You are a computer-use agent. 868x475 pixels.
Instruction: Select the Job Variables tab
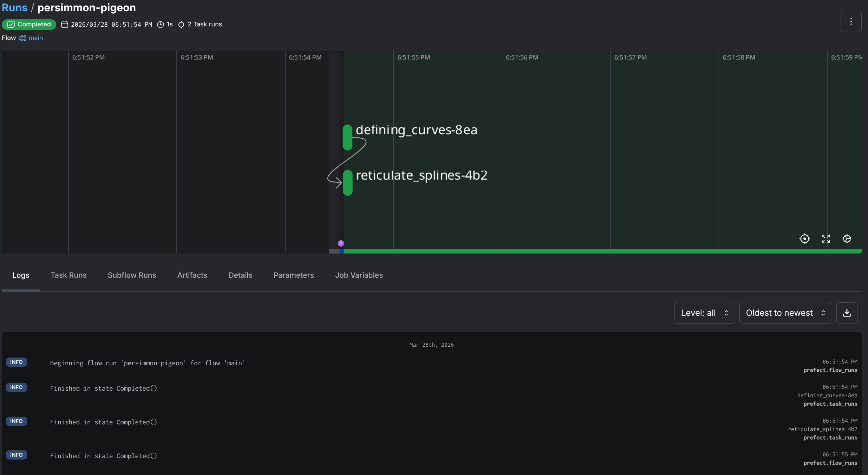pyautogui.click(x=359, y=275)
